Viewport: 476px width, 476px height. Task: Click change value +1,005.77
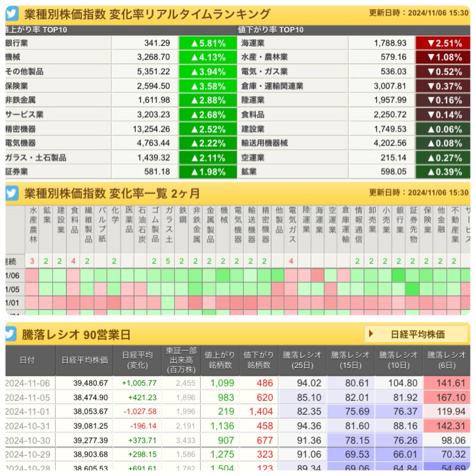click(139, 383)
